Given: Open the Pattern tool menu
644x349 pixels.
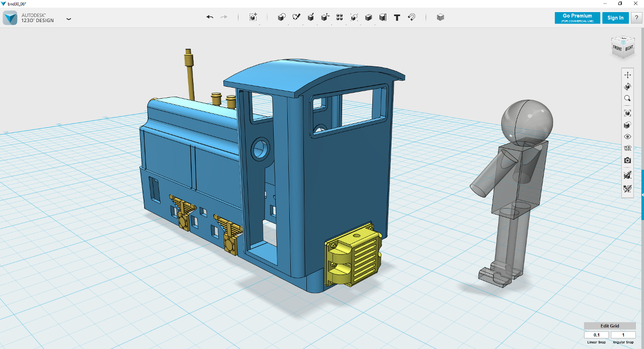Looking at the screenshot, I should (x=340, y=17).
